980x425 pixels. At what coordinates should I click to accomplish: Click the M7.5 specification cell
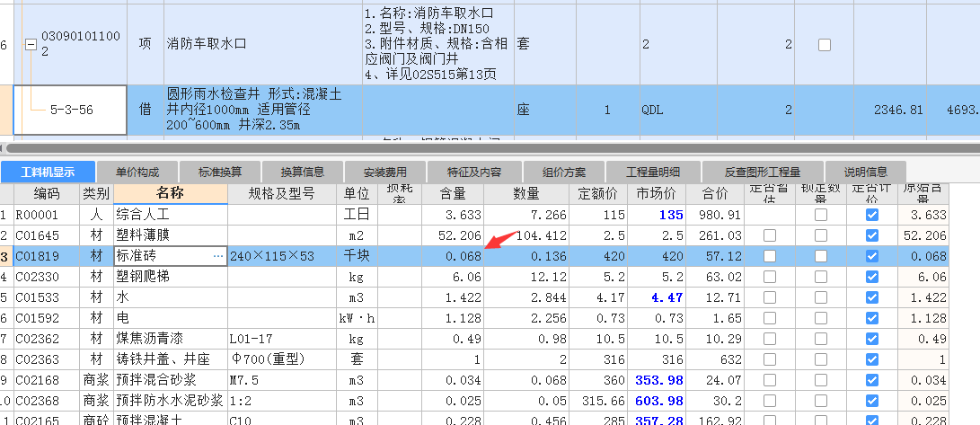tap(282, 379)
